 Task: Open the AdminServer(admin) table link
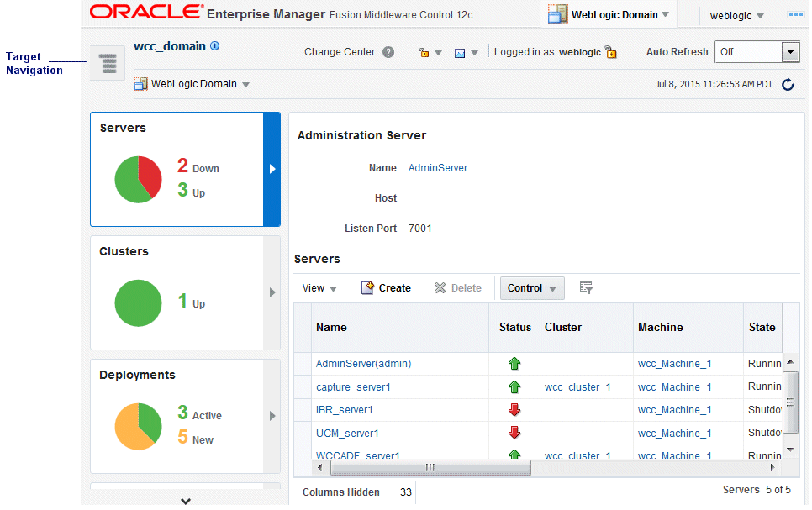pos(363,364)
